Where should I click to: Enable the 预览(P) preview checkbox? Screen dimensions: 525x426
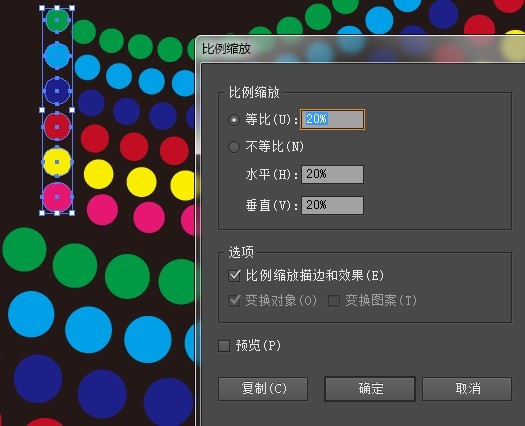click(224, 346)
